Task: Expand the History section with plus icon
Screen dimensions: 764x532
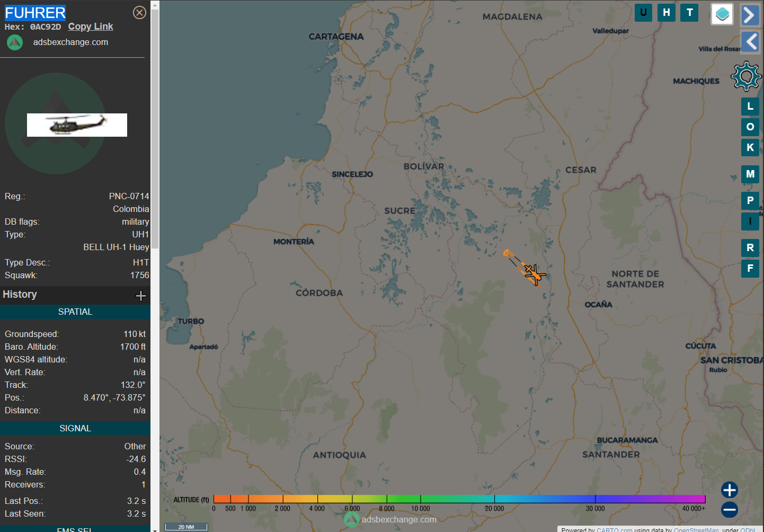Action: pos(141,296)
